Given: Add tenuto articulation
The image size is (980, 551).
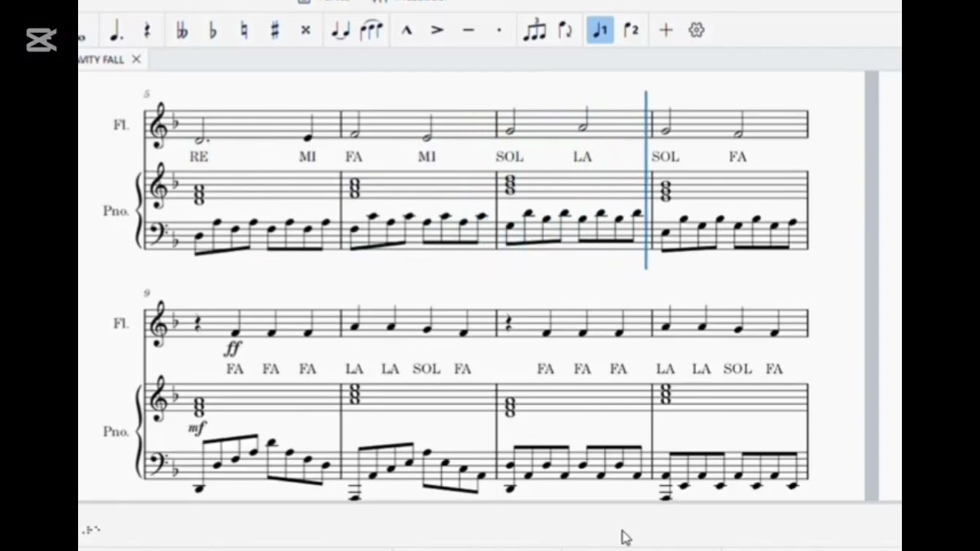Looking at the screenshot, I should tap(469, 31).
